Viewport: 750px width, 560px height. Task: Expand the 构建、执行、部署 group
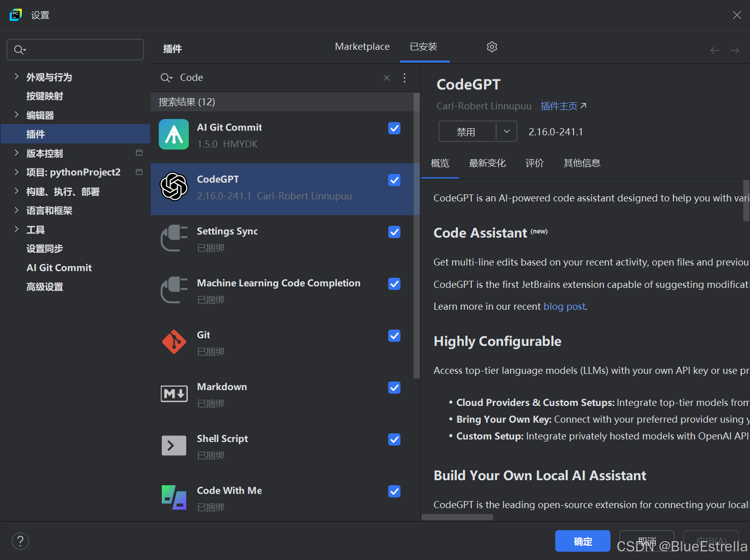(16, 191)
